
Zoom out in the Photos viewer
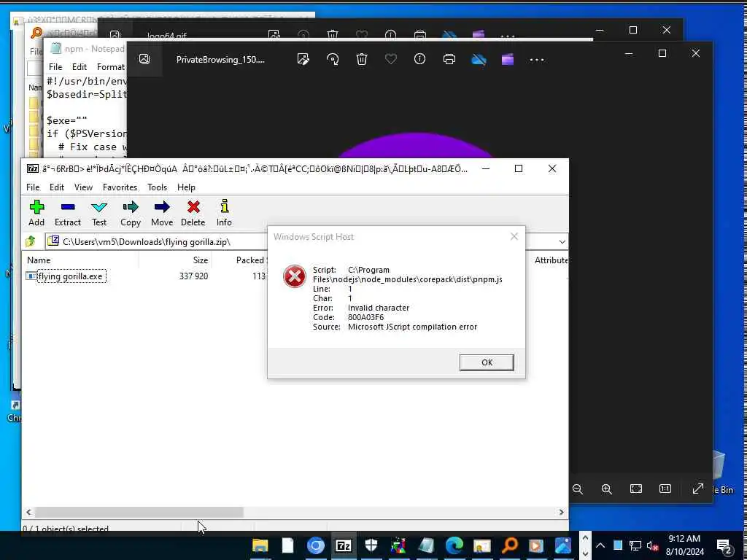click(578, 489)
